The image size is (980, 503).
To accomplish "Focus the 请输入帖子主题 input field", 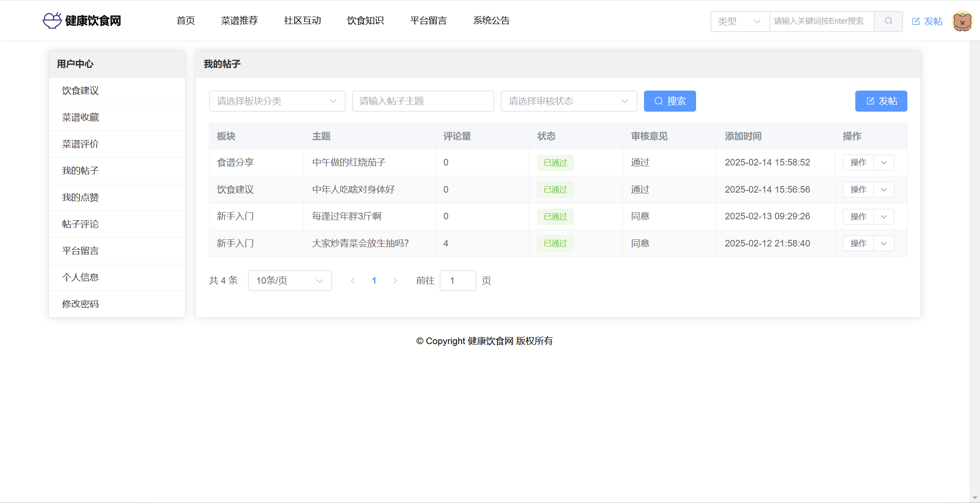I will click(423, 101).
